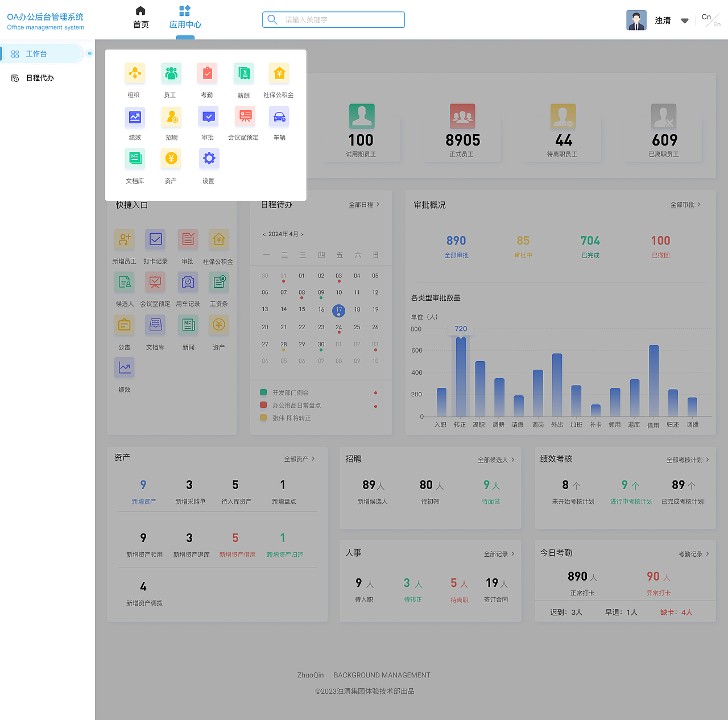Go to next month in the calendar
Screen dimensions: 728x720
tap(302, 234)
